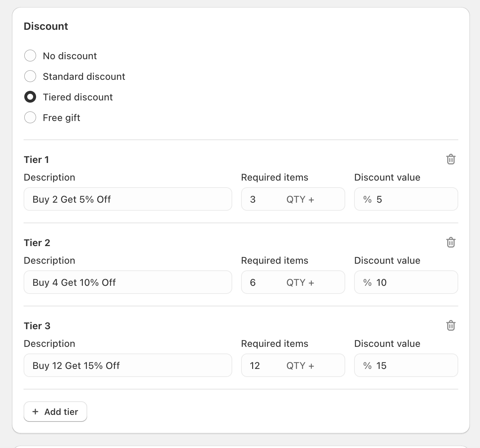
Task: Pick the Free gift option
Action: click(x=30, y=118)
